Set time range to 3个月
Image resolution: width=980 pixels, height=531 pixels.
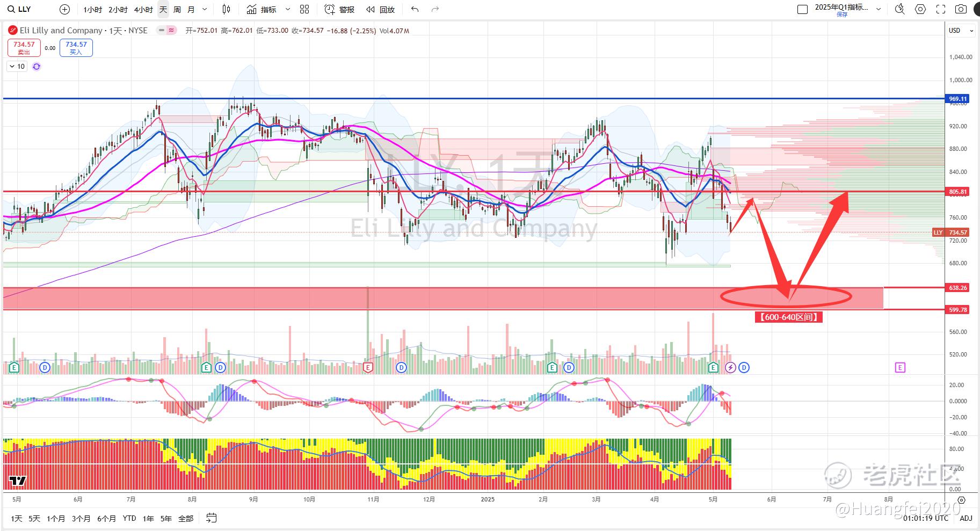[81, 518]
